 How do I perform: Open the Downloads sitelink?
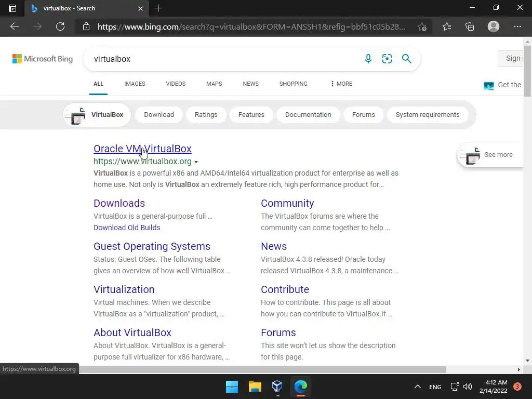[119, 203]
